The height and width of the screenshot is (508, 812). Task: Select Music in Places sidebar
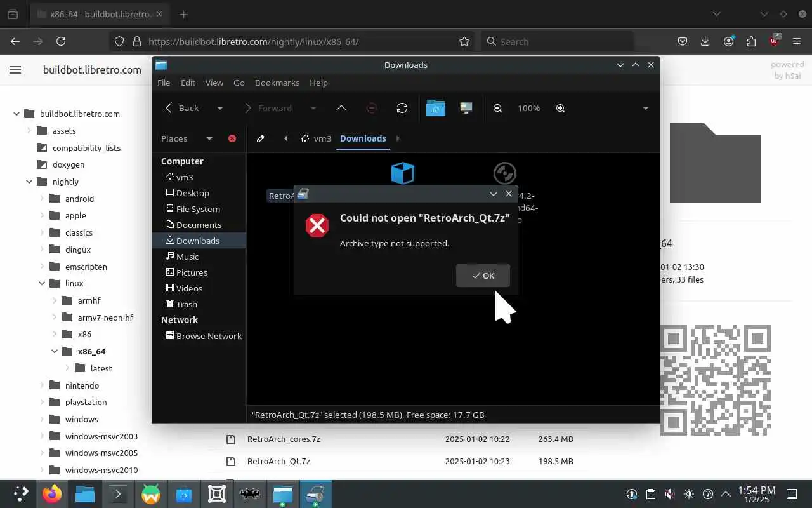[x=199, y=257]
